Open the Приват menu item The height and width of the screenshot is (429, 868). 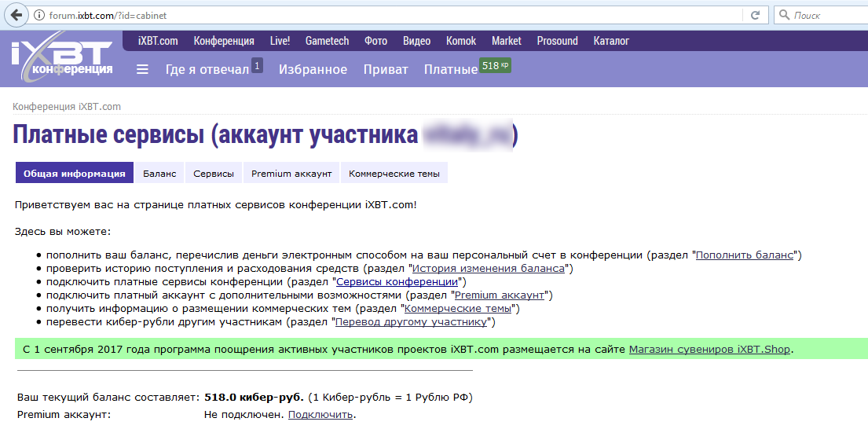(386, 70)
